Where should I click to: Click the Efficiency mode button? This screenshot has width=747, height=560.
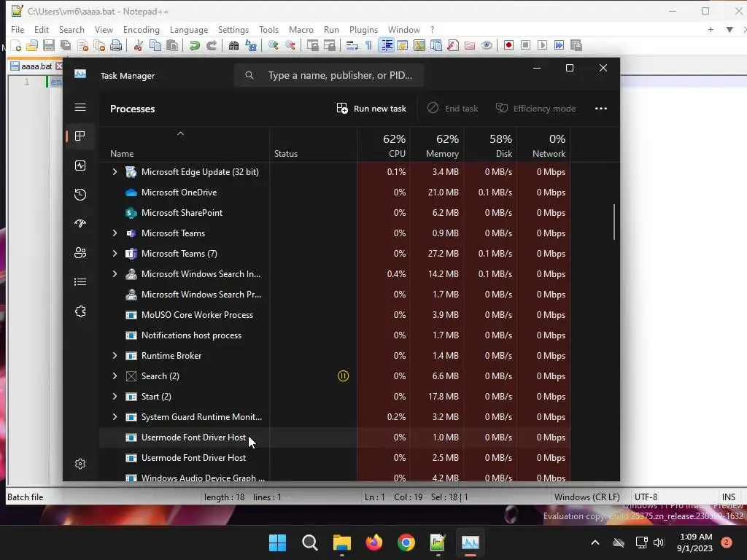[535, 109]
